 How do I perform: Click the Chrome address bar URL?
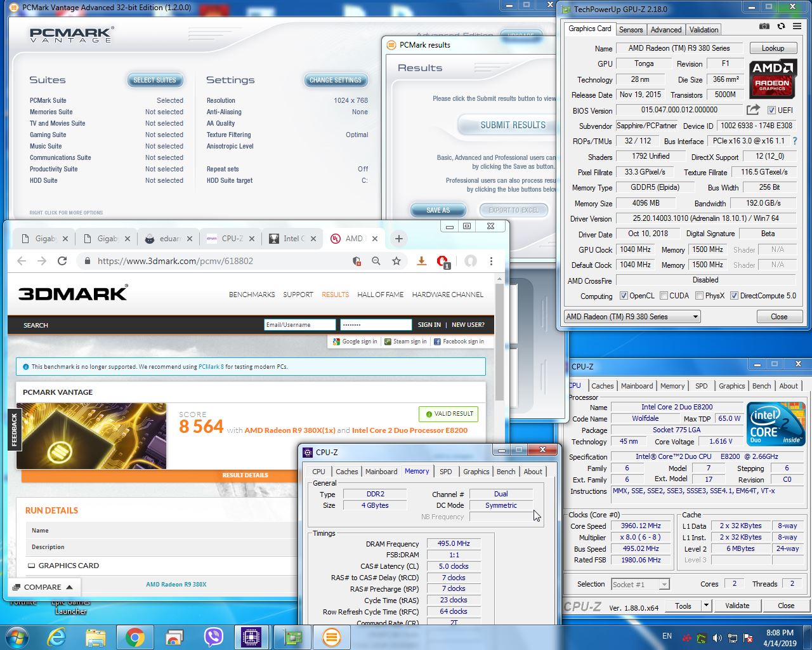pyautogui.click(x=175, y=261)
